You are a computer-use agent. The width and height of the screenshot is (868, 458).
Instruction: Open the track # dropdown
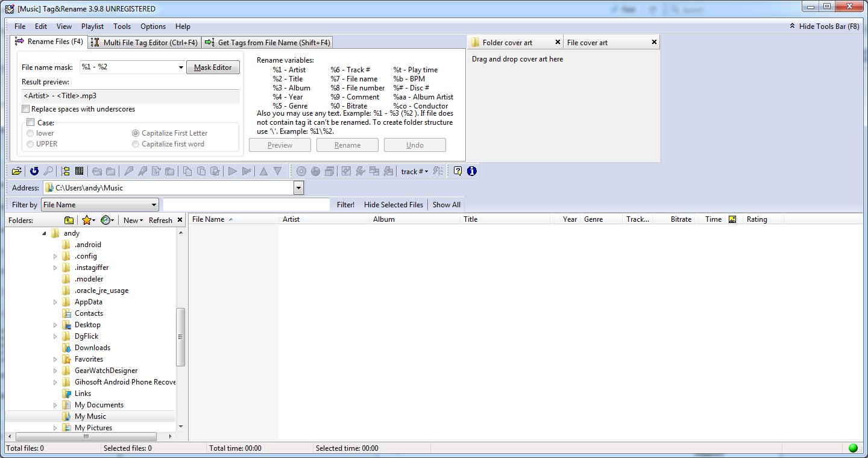[414, 171]
